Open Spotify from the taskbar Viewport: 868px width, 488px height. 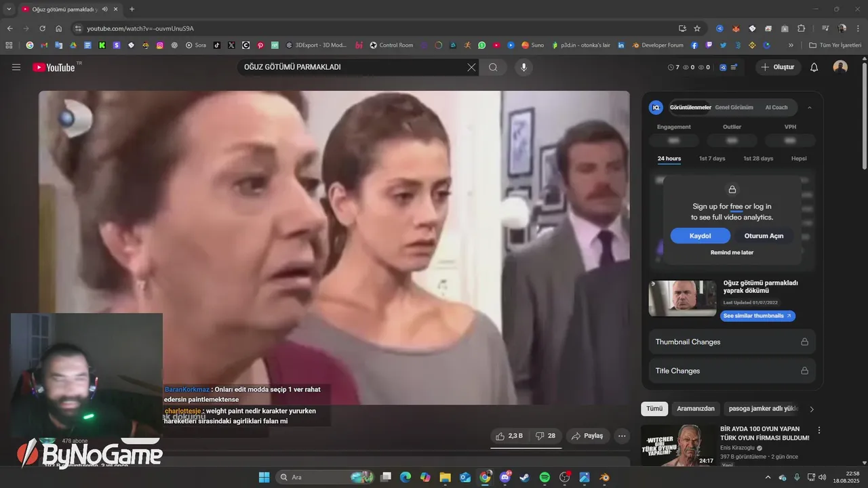[x=545, y=477]
